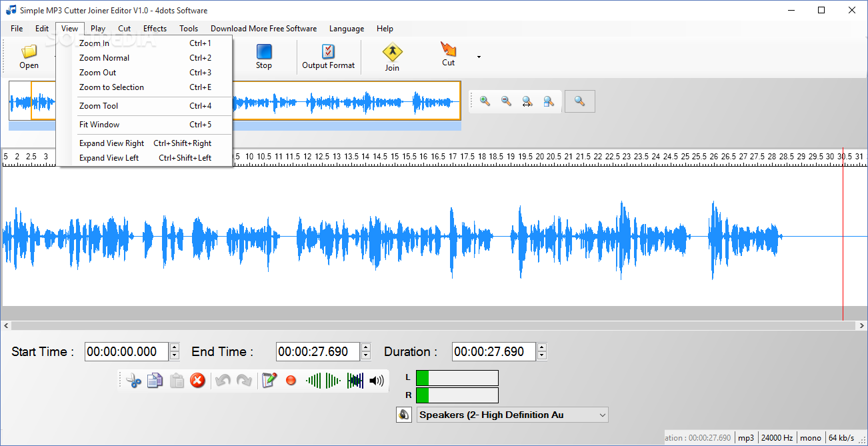The image size is (868, 446).
Task: Click the Duration input field
Action: (x=494, y=351)
